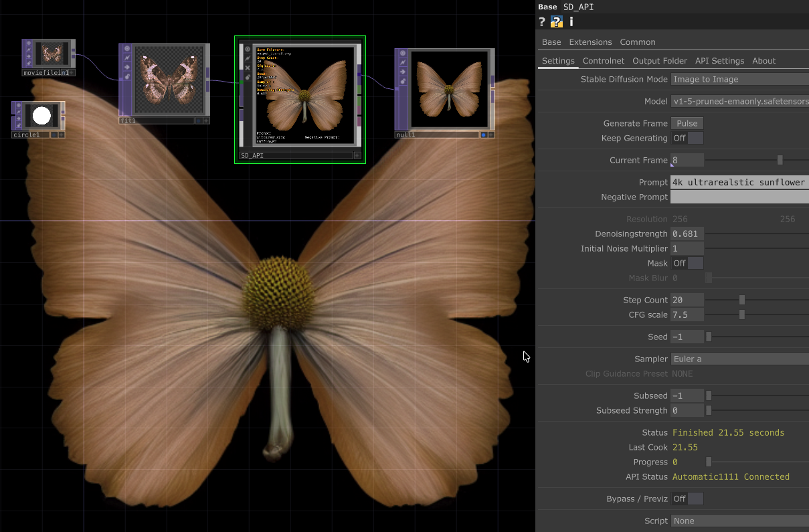Click the Prompt text field
This screenshot has width=809, height=532.
739,183
